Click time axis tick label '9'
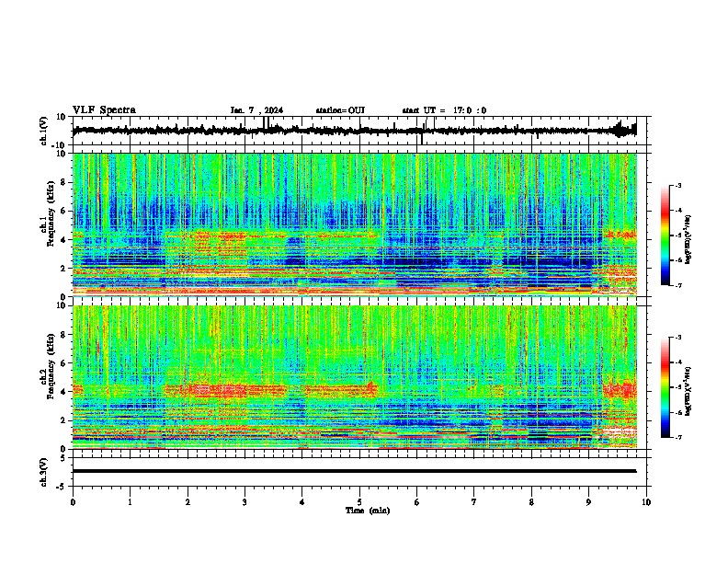Viewport: 728px width, 563px height. [x=588, y=502]
